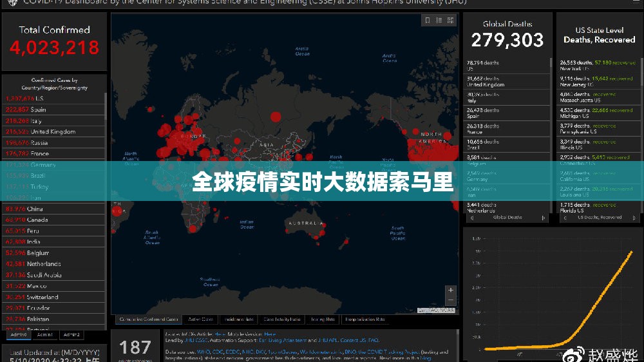Open the WHO data source link
Image resolution: width=644 pixels, height=362 pixels.
pos(203,352)
